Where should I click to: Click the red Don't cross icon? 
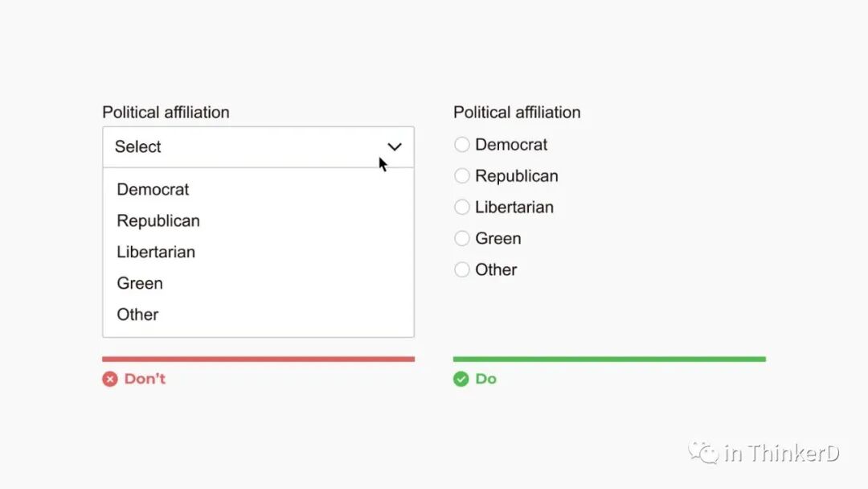tap(110, 379)
